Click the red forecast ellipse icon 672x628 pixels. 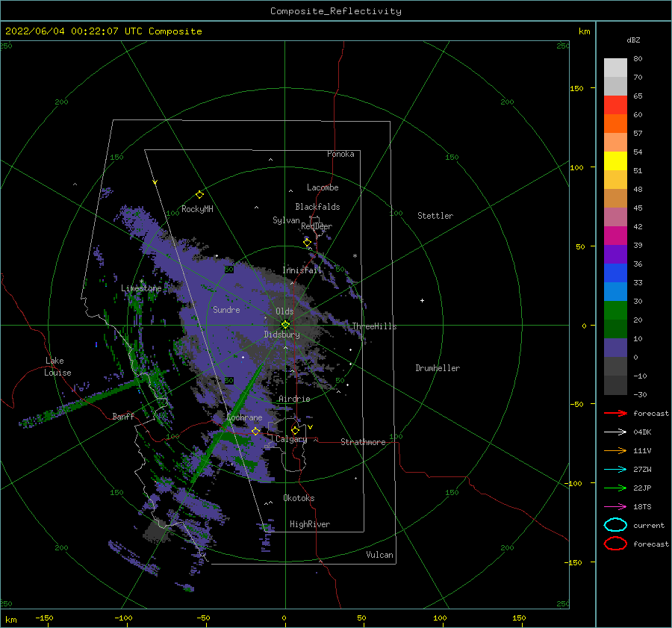(x=615, y=544)
